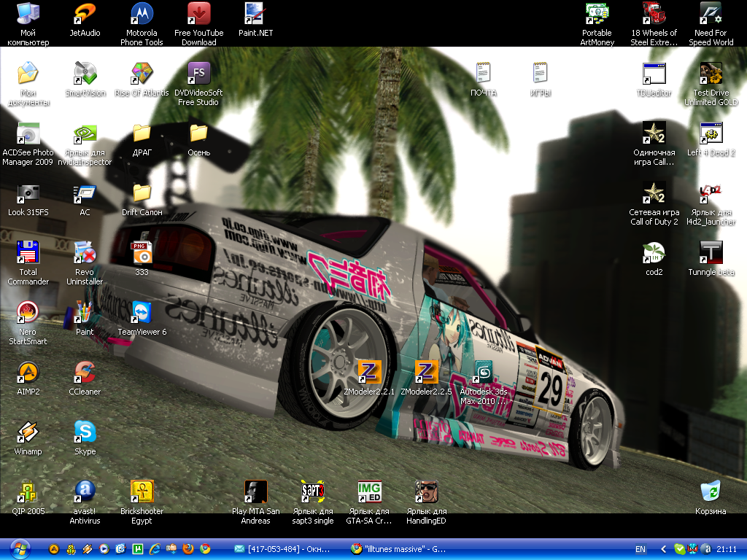Click Firefox in the quick launch bar
This screenshot has width=747, height=560.
point(188,549)
